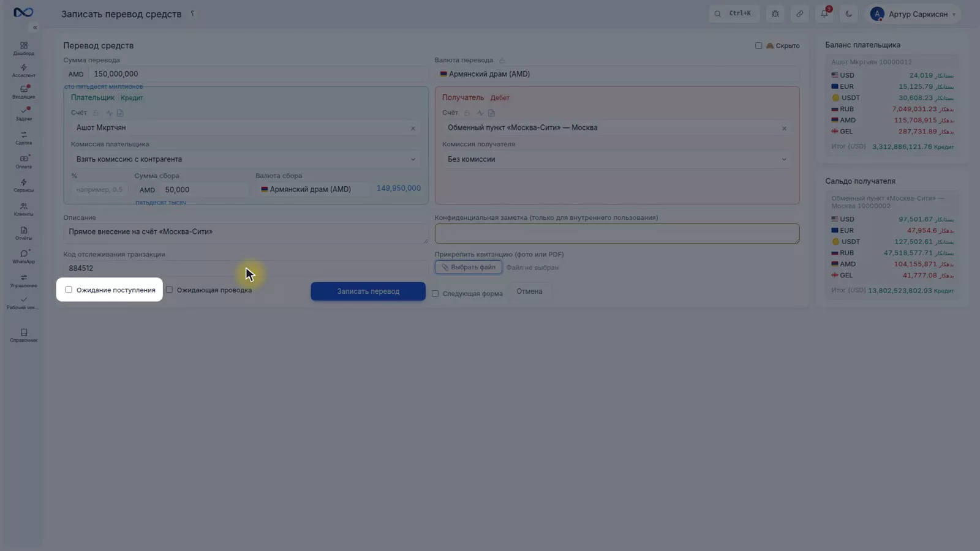Open Управление in the sidebar

point(23,281)
